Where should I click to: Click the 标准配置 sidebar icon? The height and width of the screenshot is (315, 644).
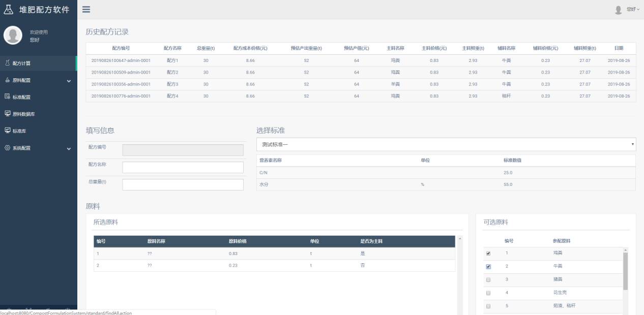(7, 97)
